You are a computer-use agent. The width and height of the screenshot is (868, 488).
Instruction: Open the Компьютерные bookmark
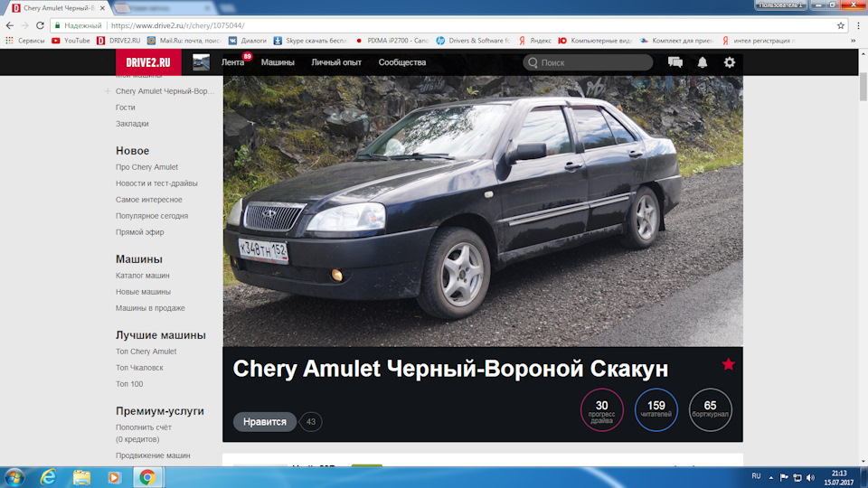click(x=595, y=41)
